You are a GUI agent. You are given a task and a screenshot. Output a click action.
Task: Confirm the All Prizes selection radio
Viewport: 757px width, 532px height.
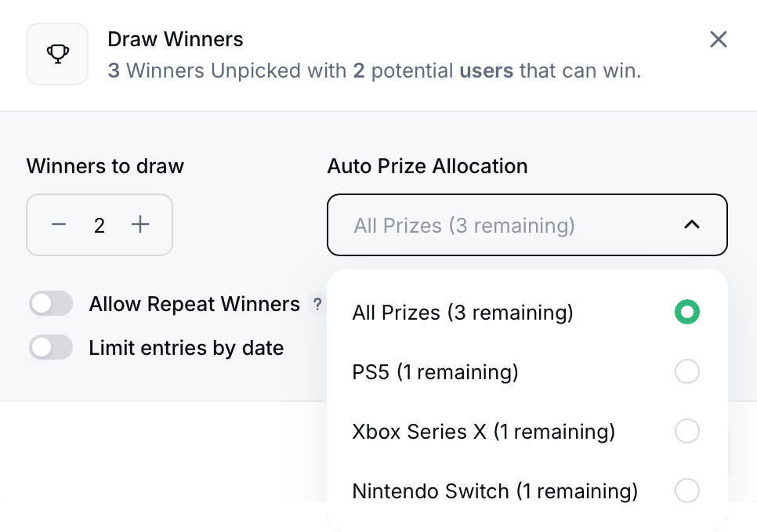[687, 312]
